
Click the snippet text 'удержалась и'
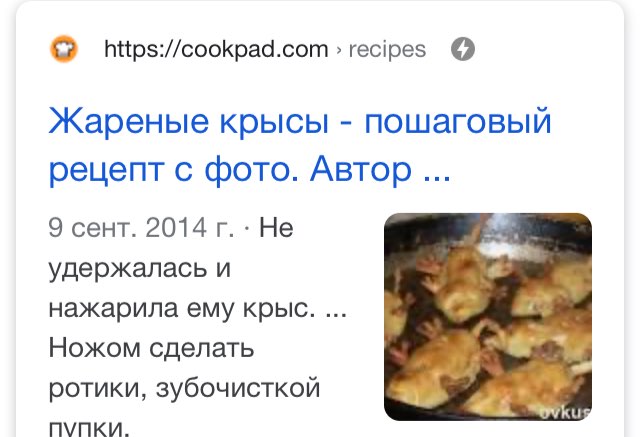tap(140, 269)
